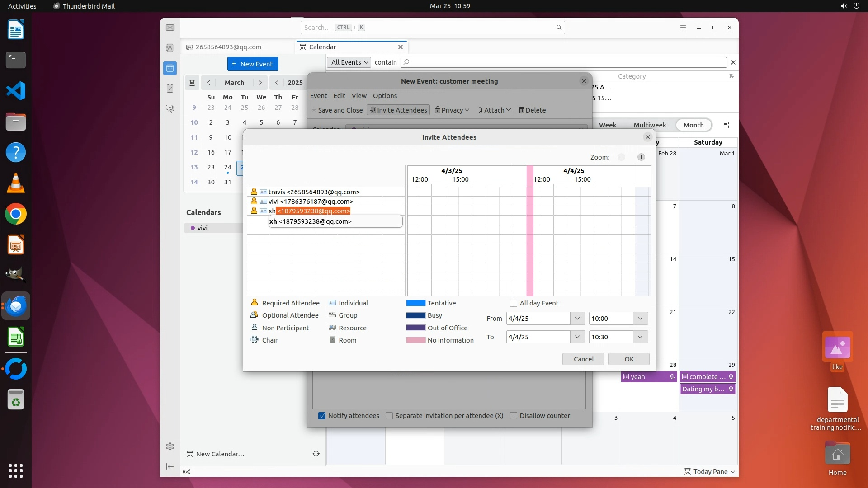Click the mail icon in Thunderbird sidebar
Viewport: 868px width, 488px height.
pyautogui.click(x=170, y=28)
